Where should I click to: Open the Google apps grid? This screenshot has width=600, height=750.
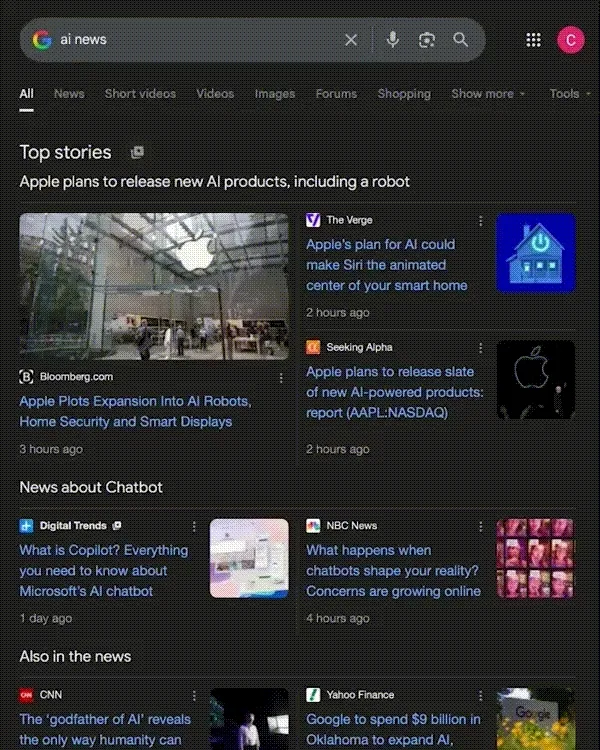tap(533, 40)
